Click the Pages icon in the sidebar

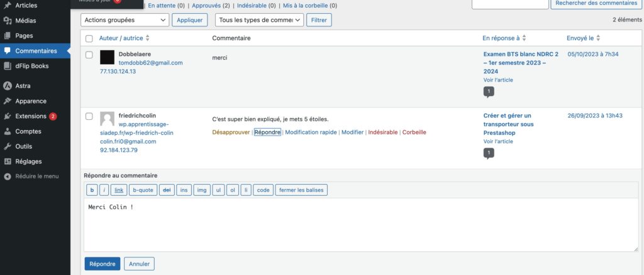pos(7,36)
